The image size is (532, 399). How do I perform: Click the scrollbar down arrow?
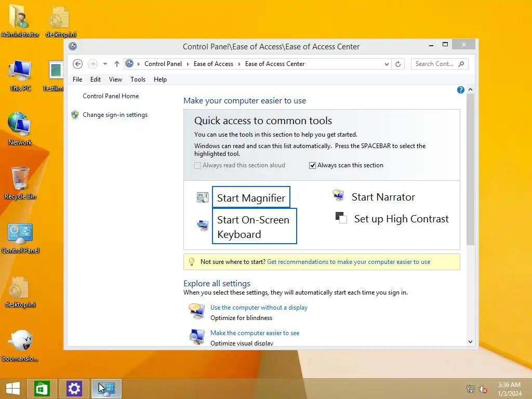pyautogui.click(x=470, y=342)
